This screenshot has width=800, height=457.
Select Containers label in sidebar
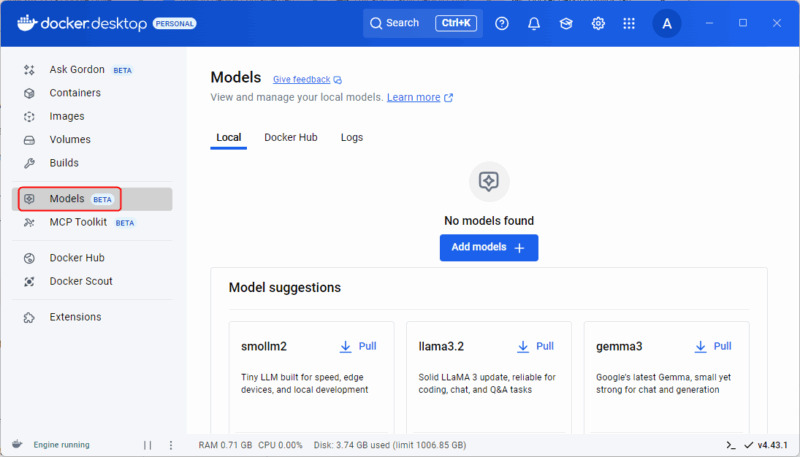75,93
